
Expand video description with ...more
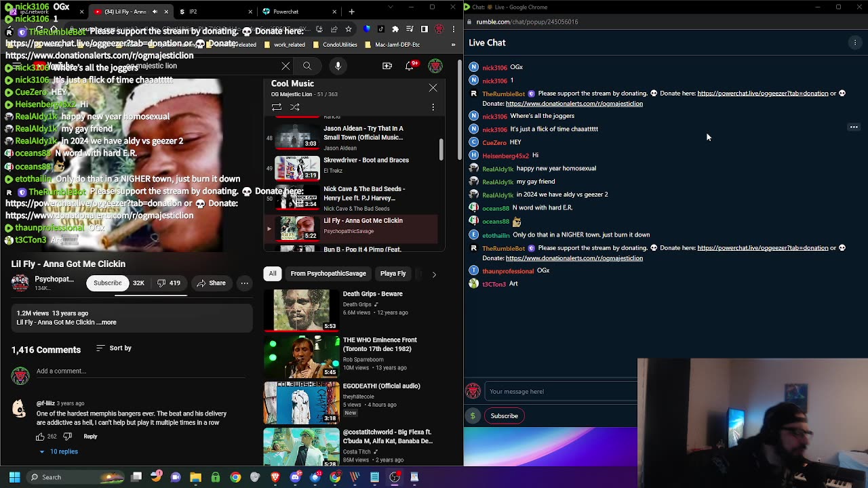point(106,323)
